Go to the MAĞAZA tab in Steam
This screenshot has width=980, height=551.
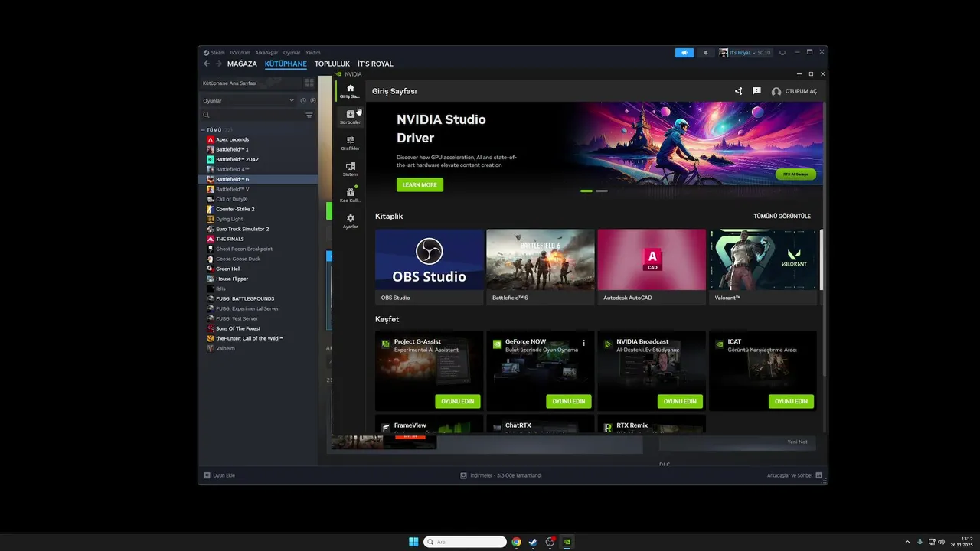click(x=242, y=64)
